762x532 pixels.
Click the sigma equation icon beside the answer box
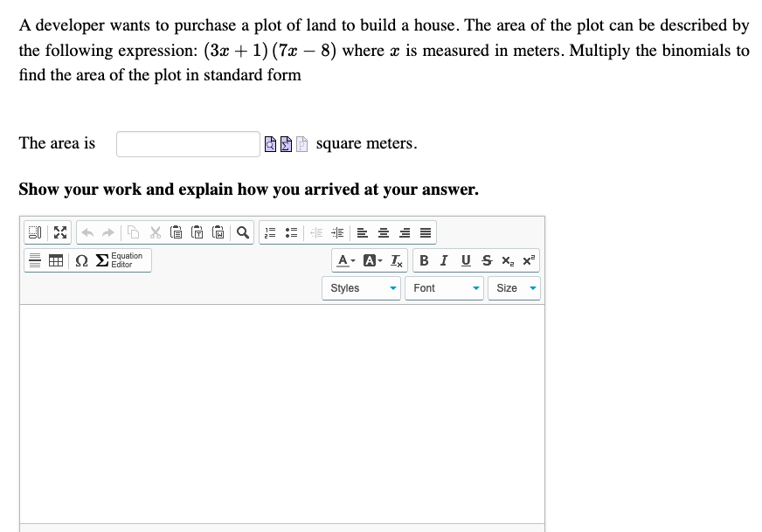(x=287, y=144)
